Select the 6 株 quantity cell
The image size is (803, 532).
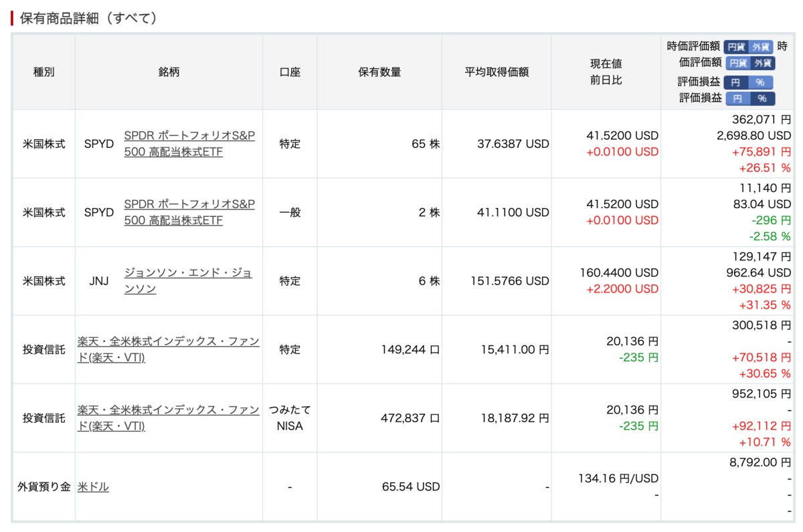(x=379, y=281)
